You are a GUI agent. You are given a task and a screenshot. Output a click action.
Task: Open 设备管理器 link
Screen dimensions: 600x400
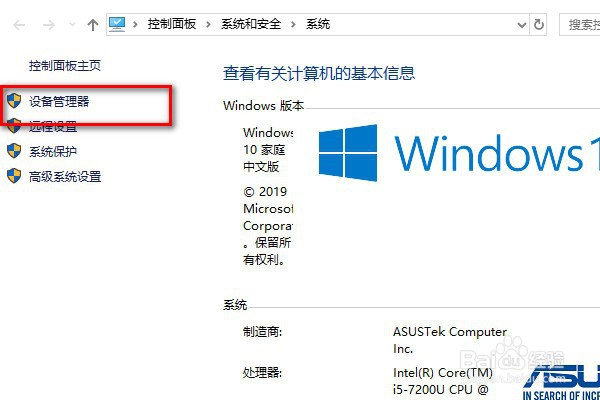pos(59,101)
